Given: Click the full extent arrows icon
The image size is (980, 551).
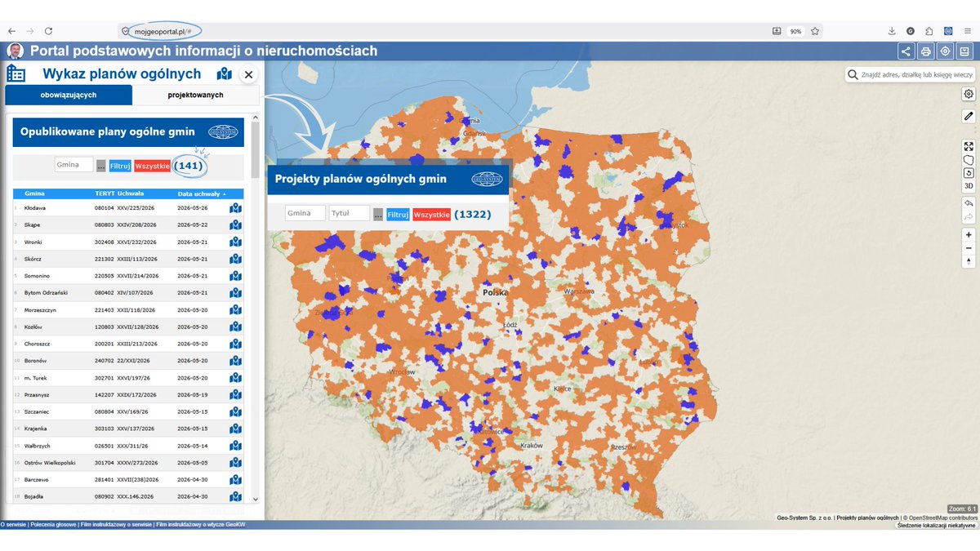Looking at the screenshot, I should tap(969, 147).
